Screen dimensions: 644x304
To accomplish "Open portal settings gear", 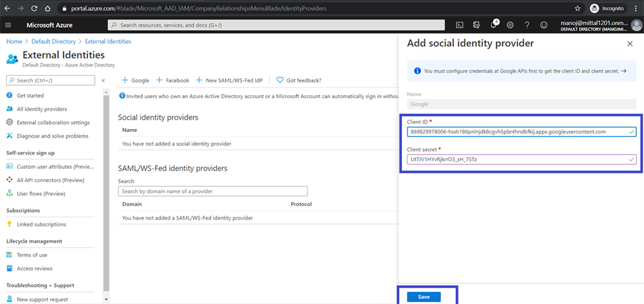I will click(510, 25).
